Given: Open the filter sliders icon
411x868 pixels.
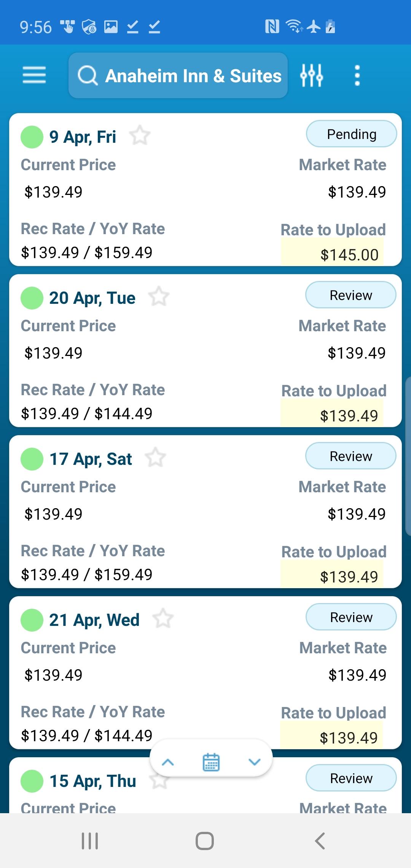Looking at the screenshot, I should point(311,75).
